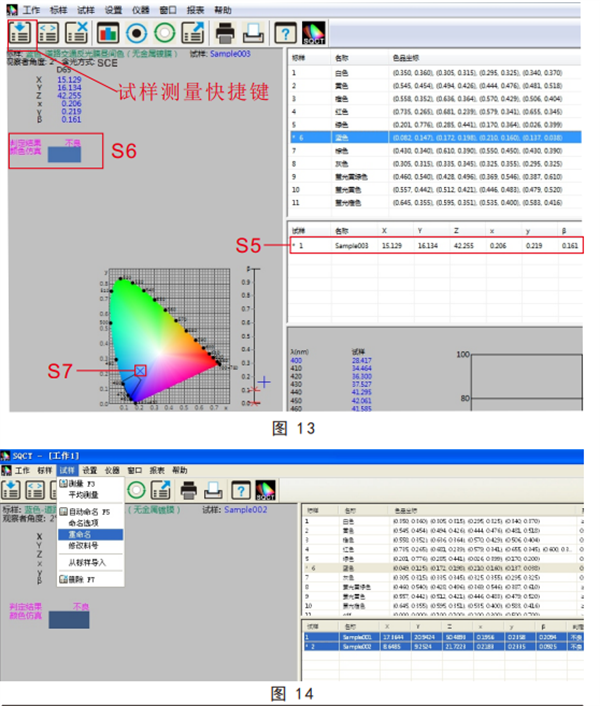Viewport: 600px width, 706px height.
Task: Select 命名选项 in the 试样 dropdown menu
Action: pyautogui.click(x=83, y=522)
